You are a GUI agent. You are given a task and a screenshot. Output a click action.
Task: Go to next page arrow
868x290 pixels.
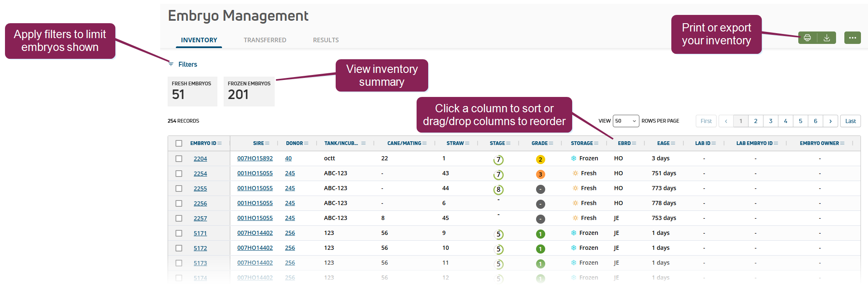(830, 121)
